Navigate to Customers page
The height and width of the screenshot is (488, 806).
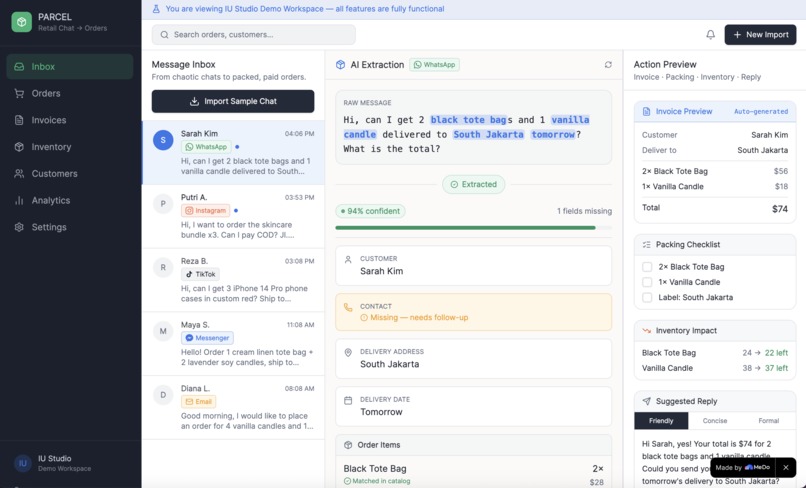pos(70,173)
